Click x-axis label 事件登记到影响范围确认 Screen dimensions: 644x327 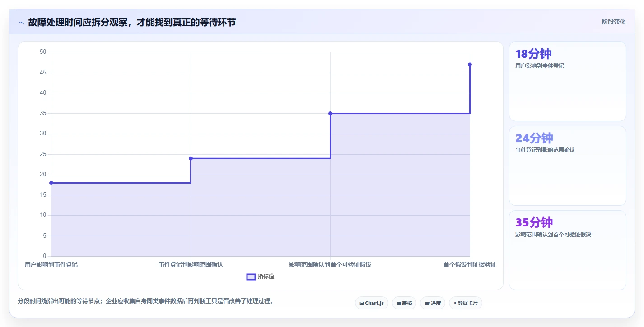[x=191, y=264]
